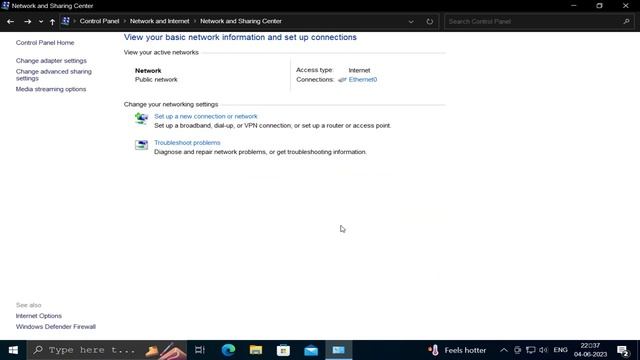Switch ENG input language indicator
The height and width of the screenshot is (360, 640).
click(560, 350)
